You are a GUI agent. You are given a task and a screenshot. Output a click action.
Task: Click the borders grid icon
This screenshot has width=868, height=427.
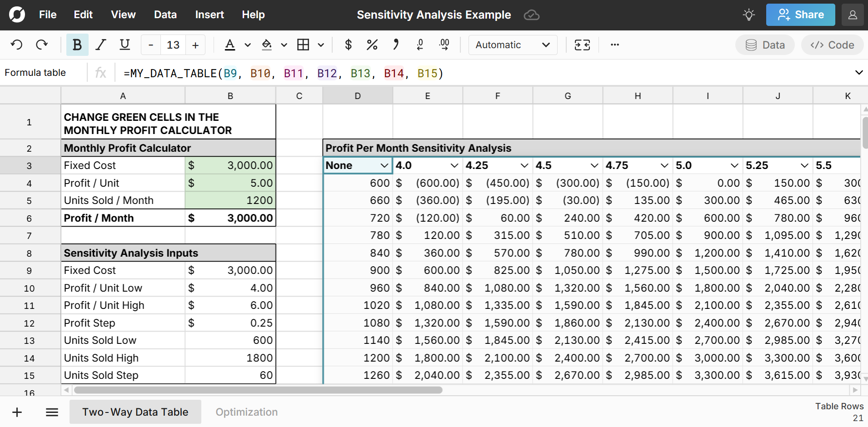pyautogui.click(x=303, y=45)
